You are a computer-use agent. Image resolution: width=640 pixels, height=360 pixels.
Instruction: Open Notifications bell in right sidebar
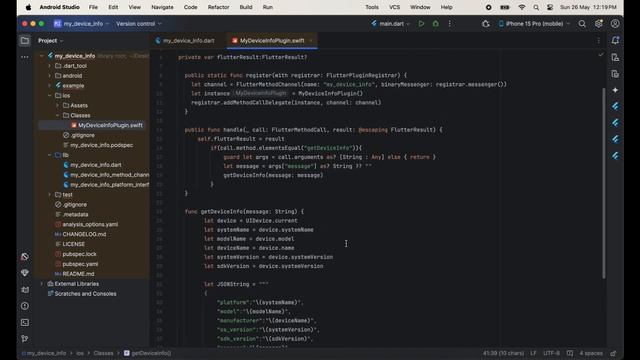pyautogui.click(x=615, y=40)
